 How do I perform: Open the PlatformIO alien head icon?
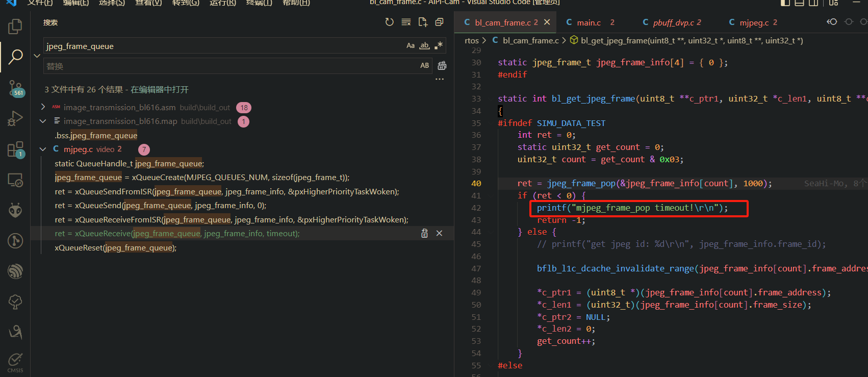(x=15, y=210)
